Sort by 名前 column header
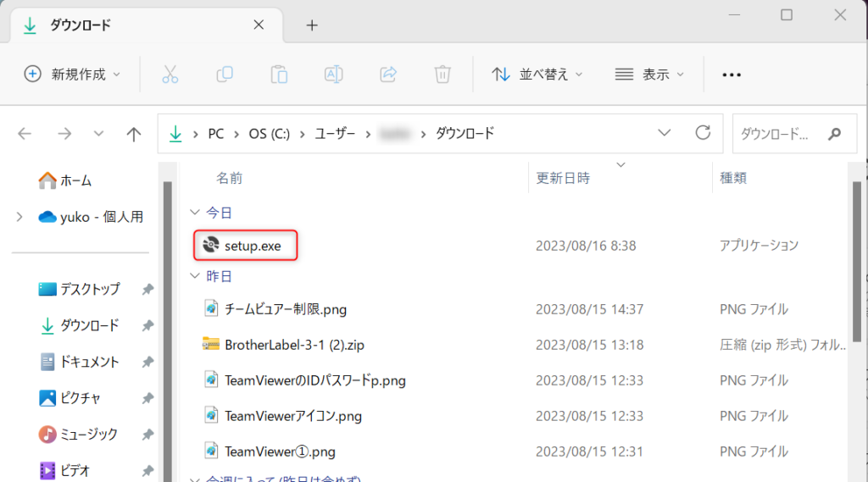The image size is (868, 482). pos(229,178)
